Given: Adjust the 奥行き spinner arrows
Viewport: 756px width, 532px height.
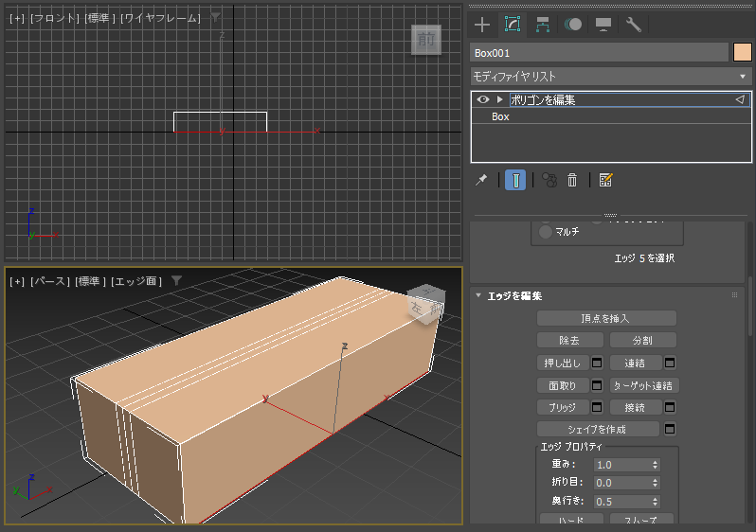Looking at the screenshot, I should [655, 502].
